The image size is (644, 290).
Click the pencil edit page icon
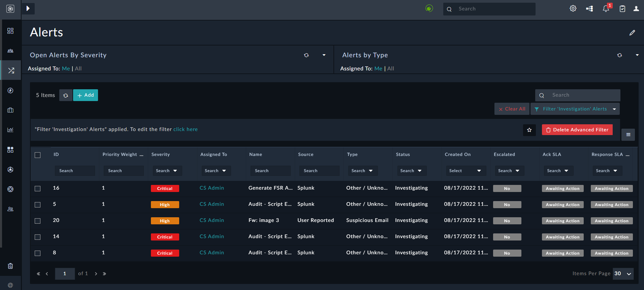632,33
